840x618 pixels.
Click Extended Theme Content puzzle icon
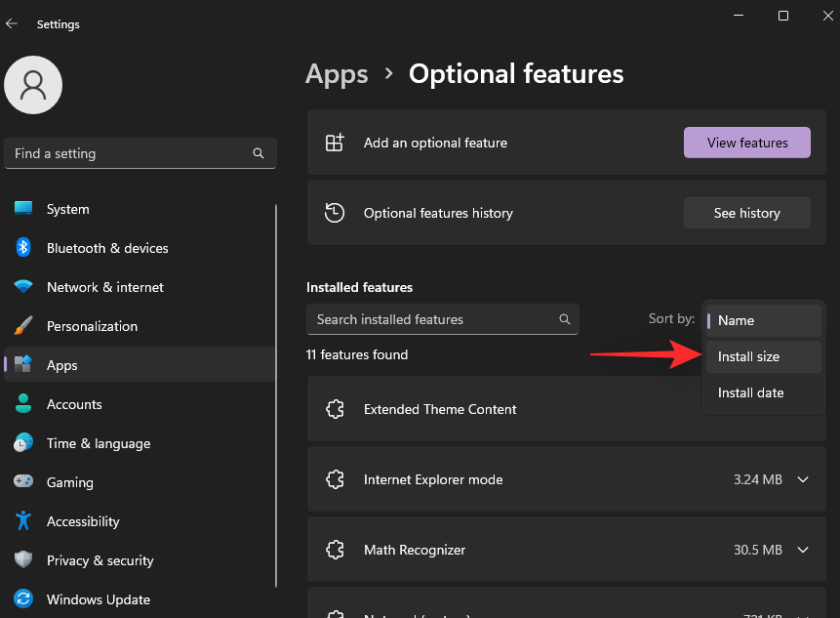[335, 409]
